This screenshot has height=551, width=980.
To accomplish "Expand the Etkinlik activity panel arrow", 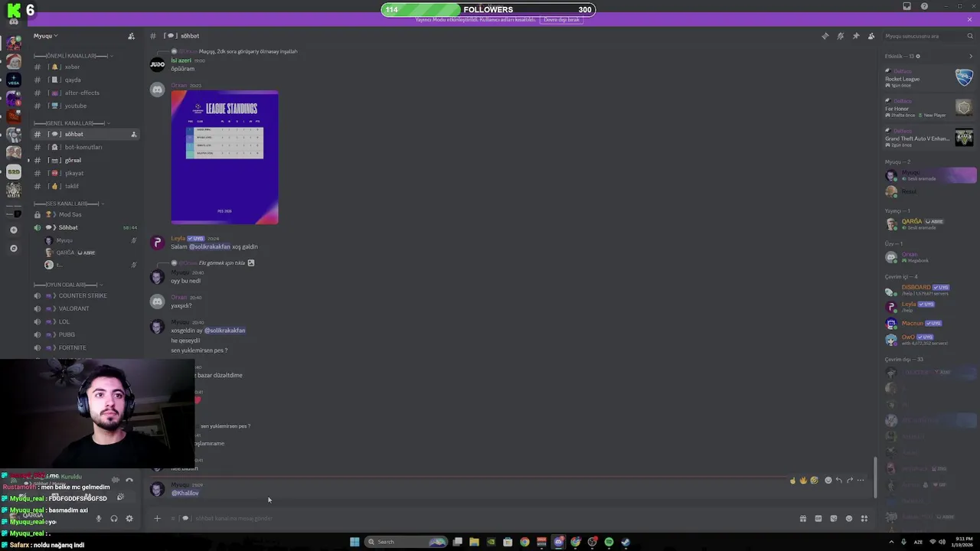I will 971,56.
